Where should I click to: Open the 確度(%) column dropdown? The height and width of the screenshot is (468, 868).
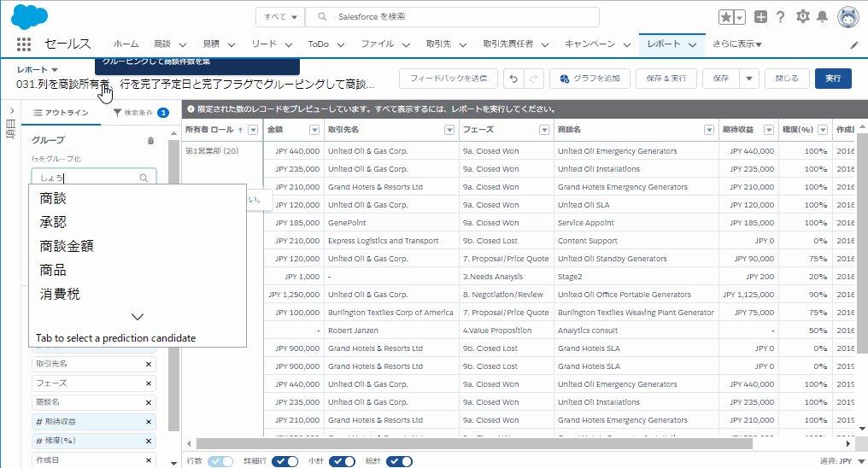pos(823,130)
